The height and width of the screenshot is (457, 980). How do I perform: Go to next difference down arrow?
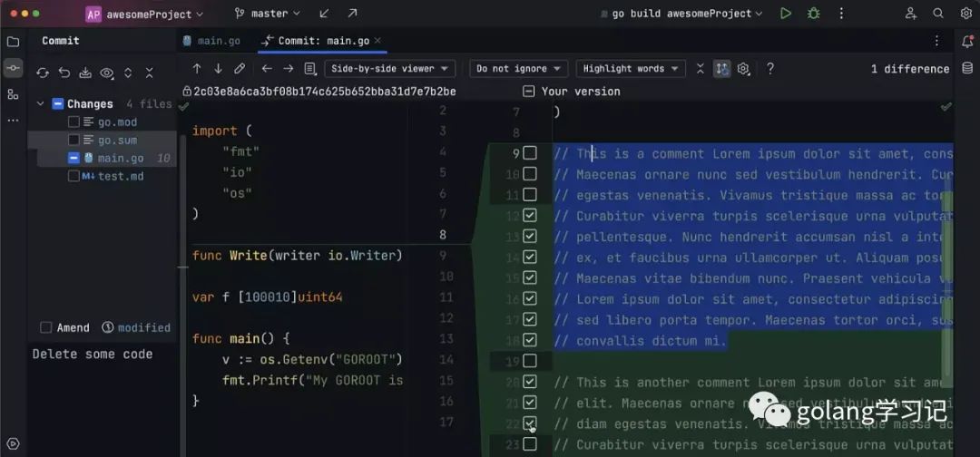[x=218, y=69]
